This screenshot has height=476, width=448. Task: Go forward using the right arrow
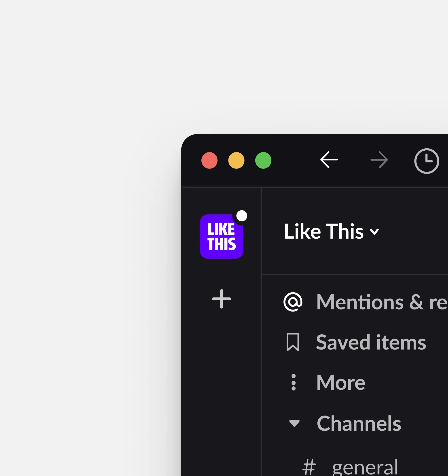[379, 160]
